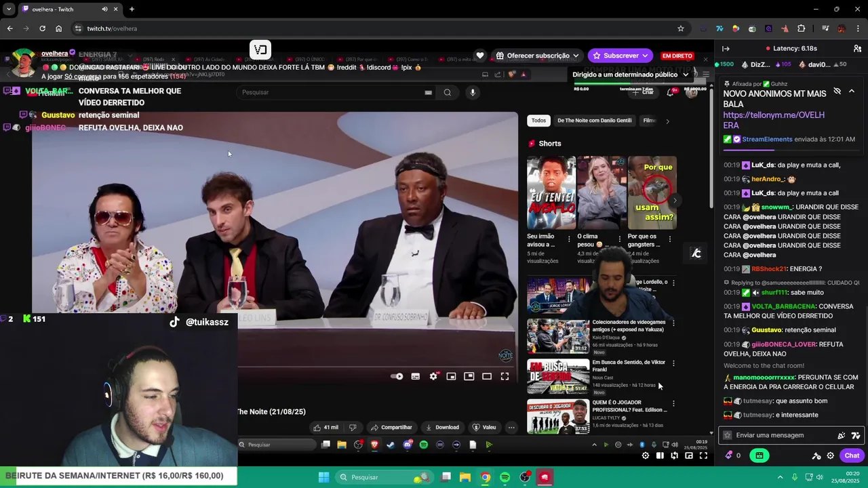Image resolution: width=868 pixels, height=488 pixels.
Task: Click the clip overlay icon above the video
Action: [x=260, y=49]
